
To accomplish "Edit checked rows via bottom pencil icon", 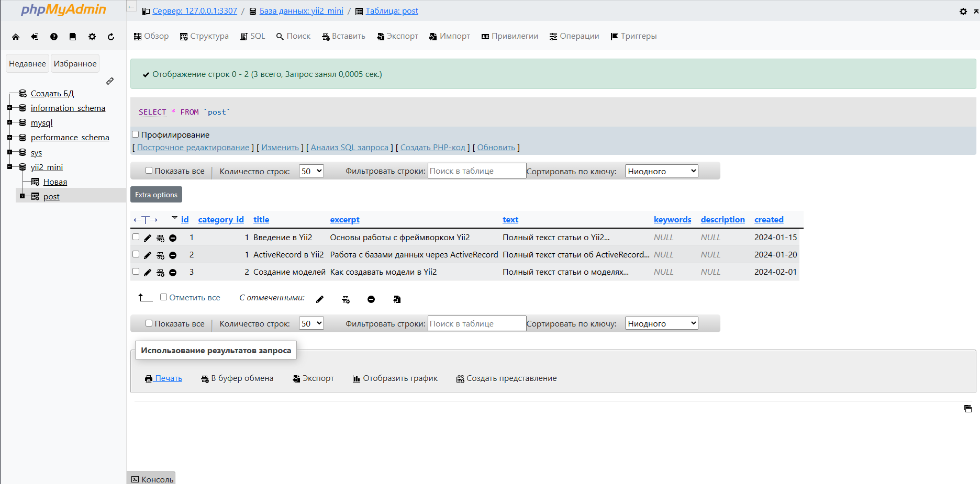I will pyautogui.click(x=320, y=299).
